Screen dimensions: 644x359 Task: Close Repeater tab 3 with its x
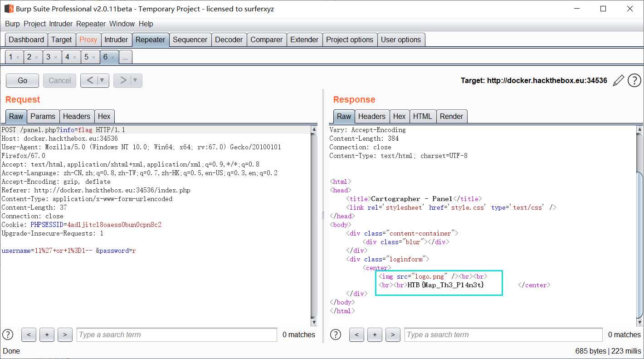pyautogui.click(x=55, y=58)
